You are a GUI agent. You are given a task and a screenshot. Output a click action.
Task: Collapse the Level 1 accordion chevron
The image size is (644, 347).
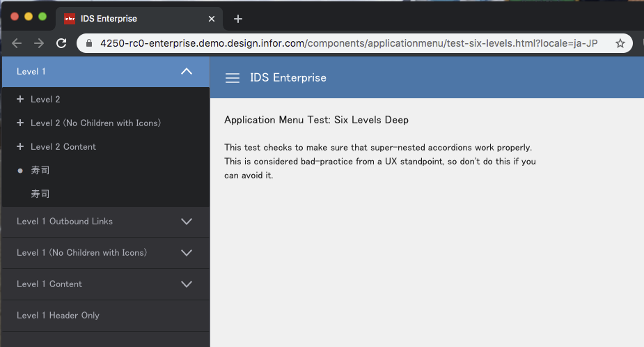tap(187, 72)
